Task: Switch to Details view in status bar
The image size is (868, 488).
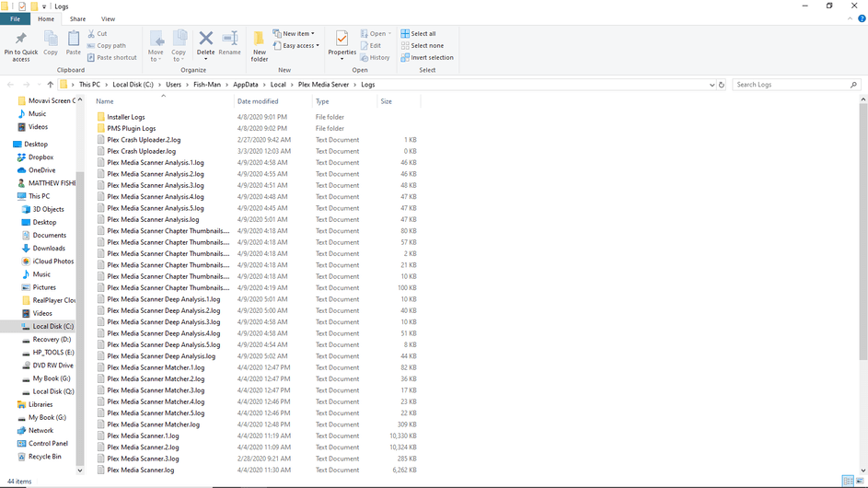Action: 848,481
